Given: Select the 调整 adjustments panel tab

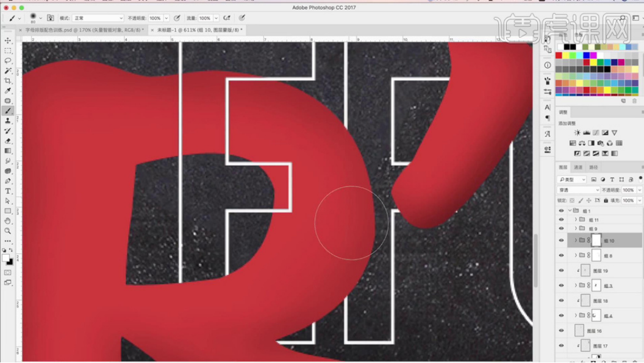Looking at the screenshot, I should (x=563, y=113).
